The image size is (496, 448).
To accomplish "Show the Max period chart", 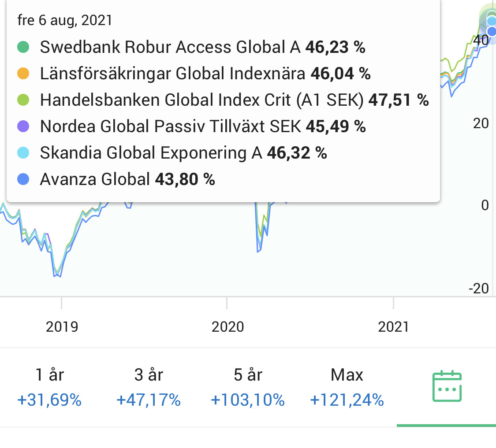I will tap(347, 387).
